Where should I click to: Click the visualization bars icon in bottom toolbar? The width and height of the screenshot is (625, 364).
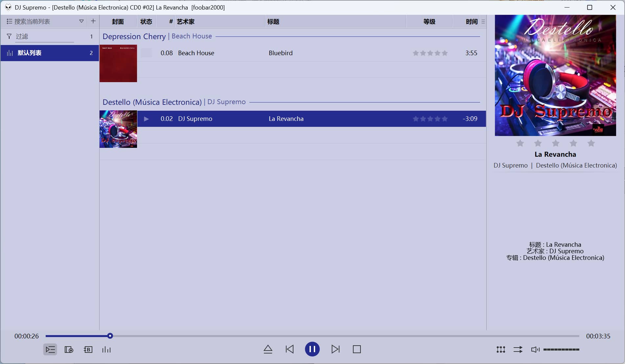pos(106,350)
